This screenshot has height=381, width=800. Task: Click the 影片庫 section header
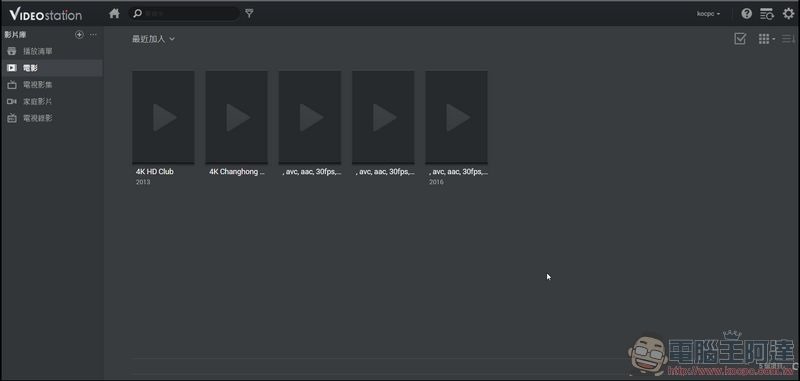click(x=15, y=35)
